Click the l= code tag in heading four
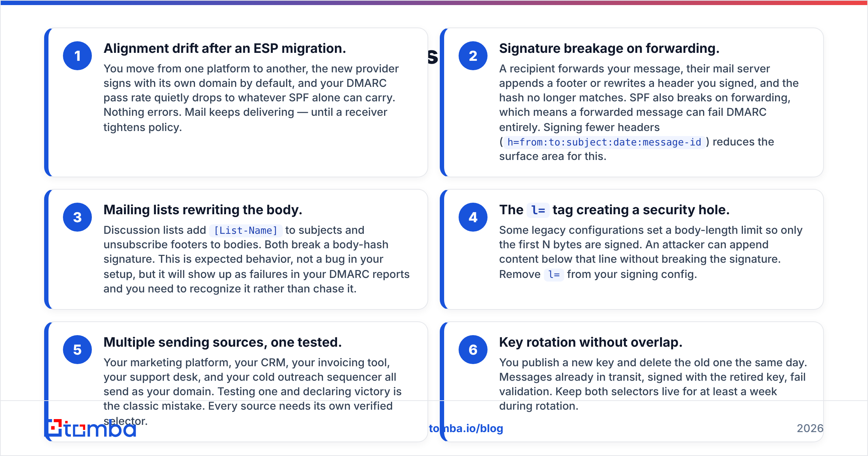Viewport: 868px width, 456px height. point(538,210)
